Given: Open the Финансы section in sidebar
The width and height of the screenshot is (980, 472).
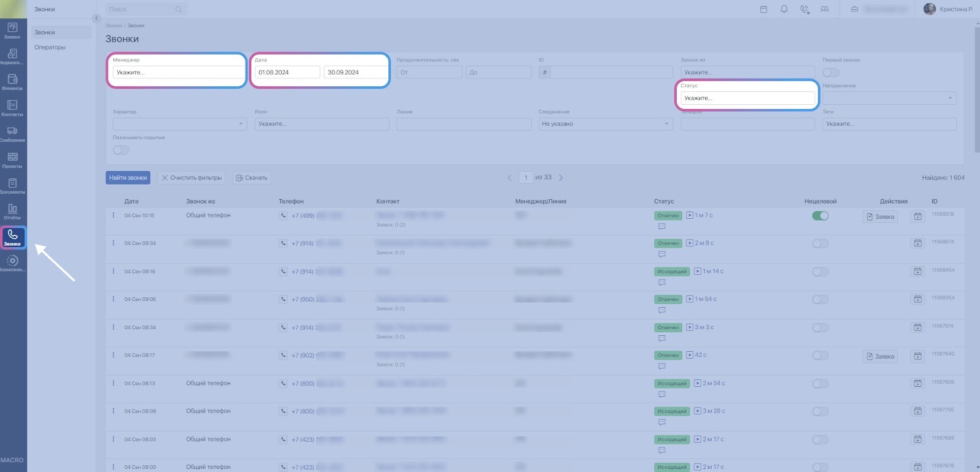Looking at the screenshot, I should 12,82.
